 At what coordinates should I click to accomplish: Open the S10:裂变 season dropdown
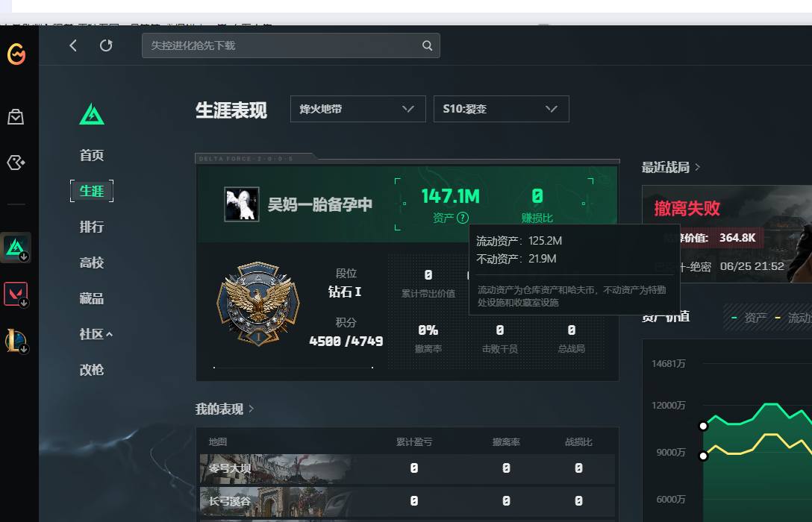(502, 109)
